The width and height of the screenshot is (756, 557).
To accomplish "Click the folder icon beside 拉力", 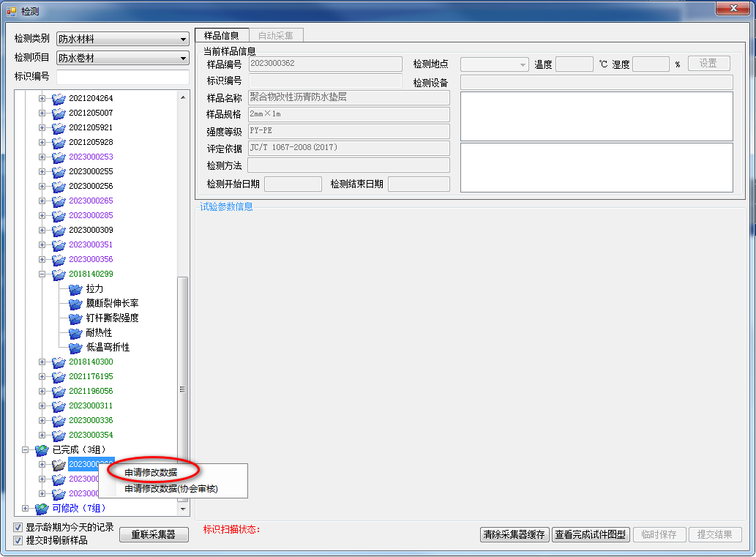I will (75, 288).
